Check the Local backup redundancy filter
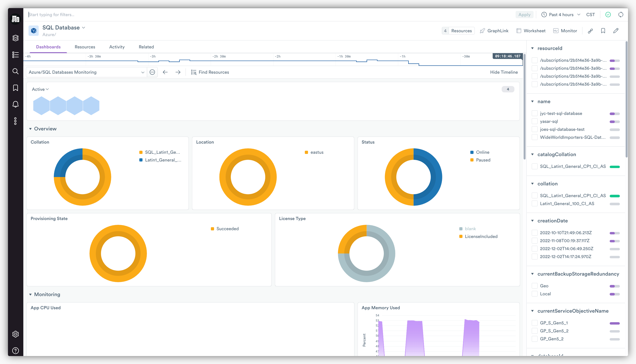The width and height of the screenshot is (636, 364). pyautogui.click(x=534, y=294)
